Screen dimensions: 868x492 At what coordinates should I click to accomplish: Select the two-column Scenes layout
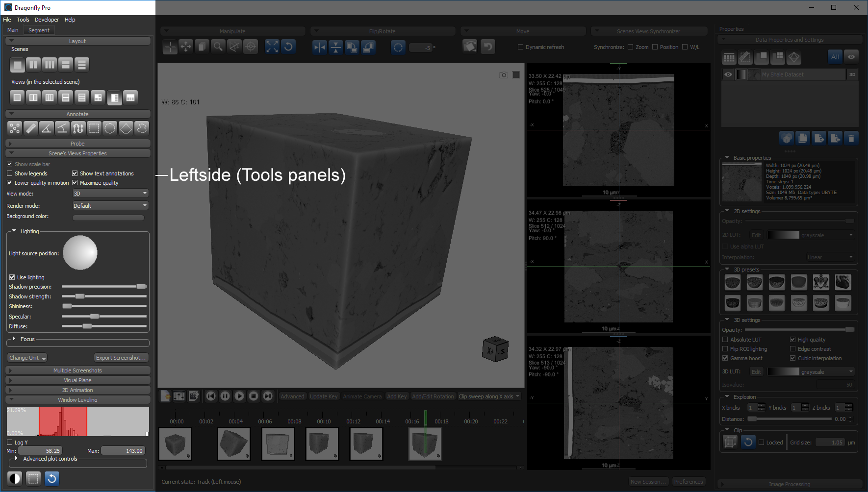(33, 65)
